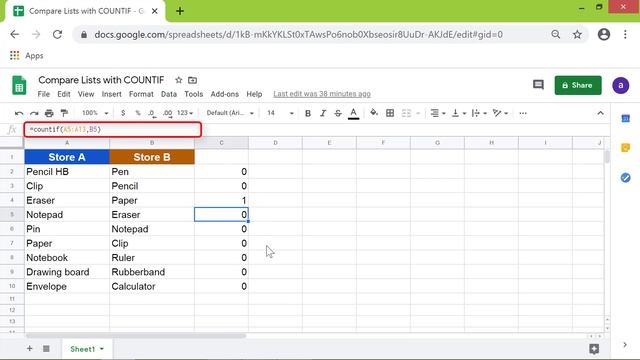Open text wrapping dropdown
This screenshot has height=360, width=640.
pyautogui.click(x=479, y=113)
